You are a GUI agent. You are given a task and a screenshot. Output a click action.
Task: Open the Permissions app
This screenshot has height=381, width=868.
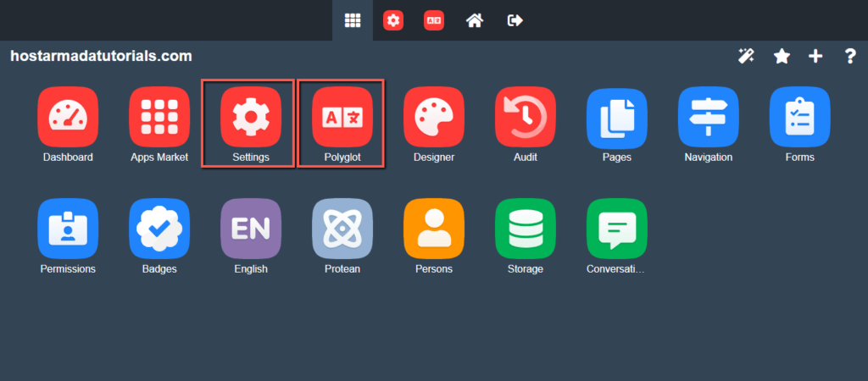tap(68, 229)
